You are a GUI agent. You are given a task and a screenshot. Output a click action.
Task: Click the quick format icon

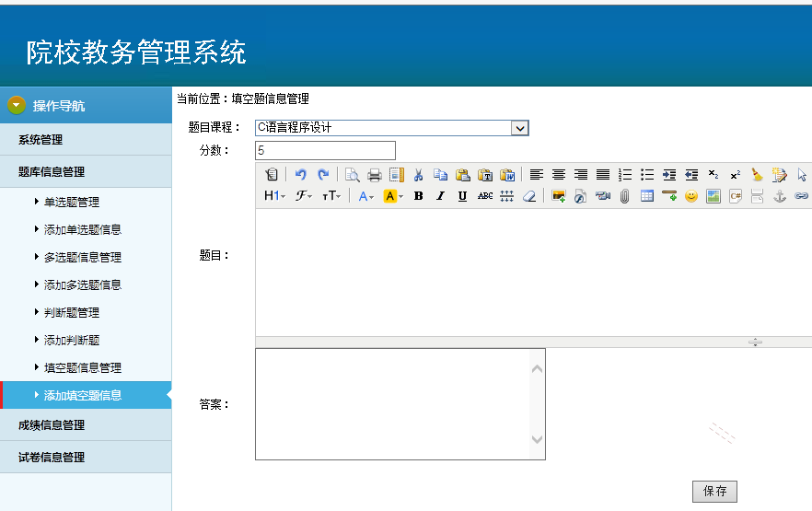[x=780, y=174]
